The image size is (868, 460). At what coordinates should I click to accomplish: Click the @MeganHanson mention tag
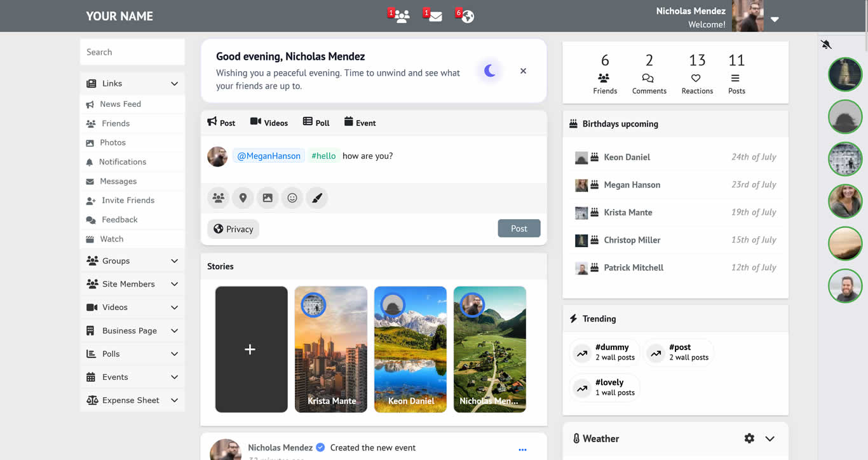pos(269,156)
